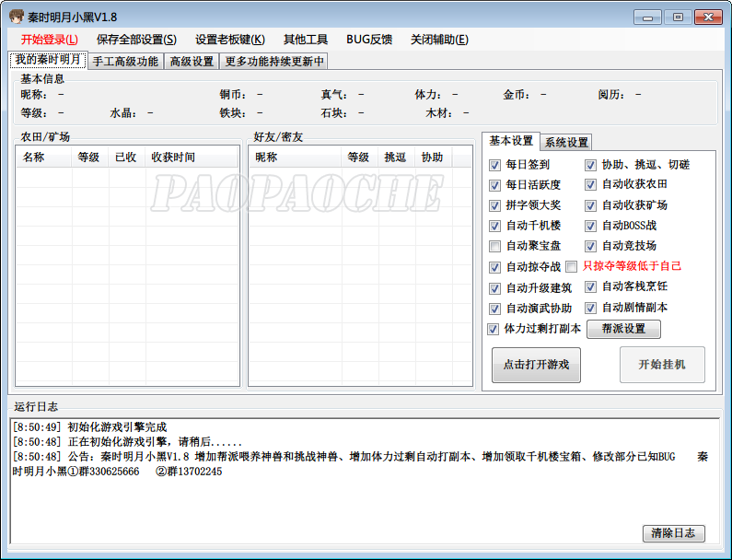732x560 pixels.
Task: Open the BUG反馈 menu
Action: pos(369,40)
